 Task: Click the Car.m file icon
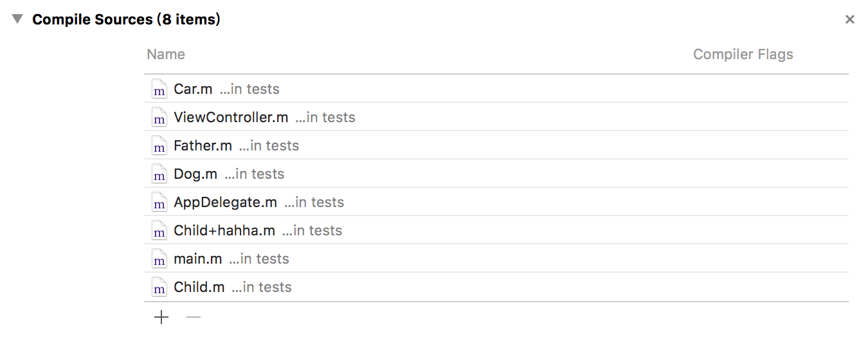click(159, 89)
